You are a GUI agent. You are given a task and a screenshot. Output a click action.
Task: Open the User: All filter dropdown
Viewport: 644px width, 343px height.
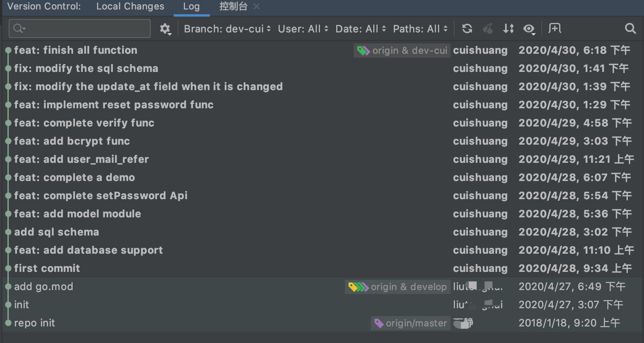tap(303, 29)
